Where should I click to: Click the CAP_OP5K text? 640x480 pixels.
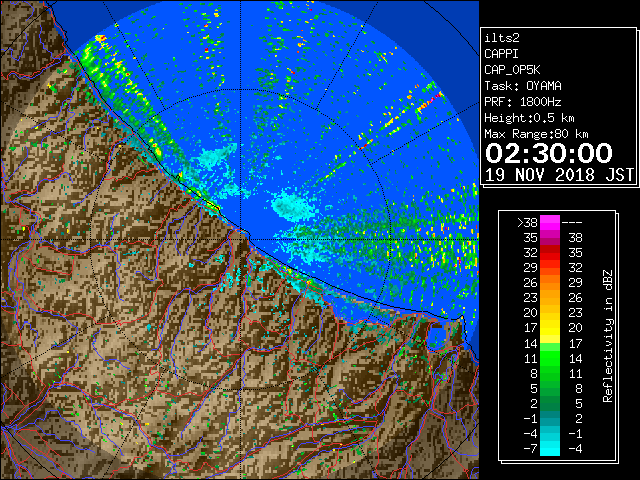point(512,70)
